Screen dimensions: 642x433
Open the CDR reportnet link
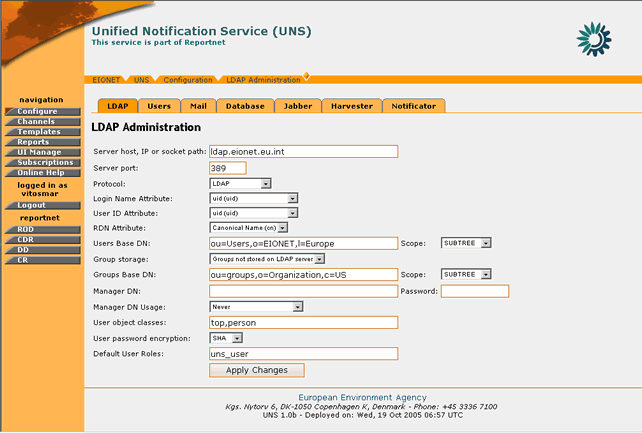pos(43,240)
